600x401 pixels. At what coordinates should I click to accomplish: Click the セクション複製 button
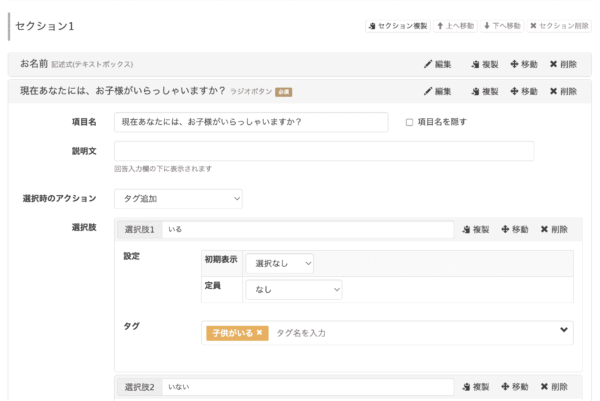[x=396, y=25]
